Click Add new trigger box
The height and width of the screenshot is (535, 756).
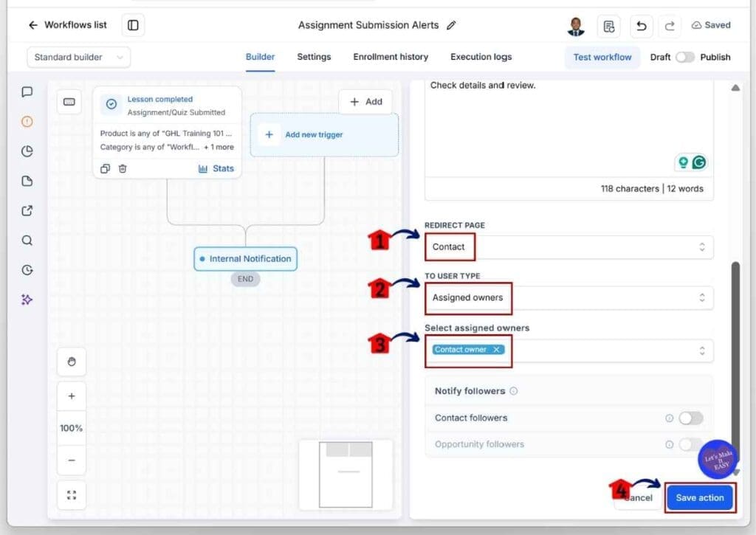325,135
